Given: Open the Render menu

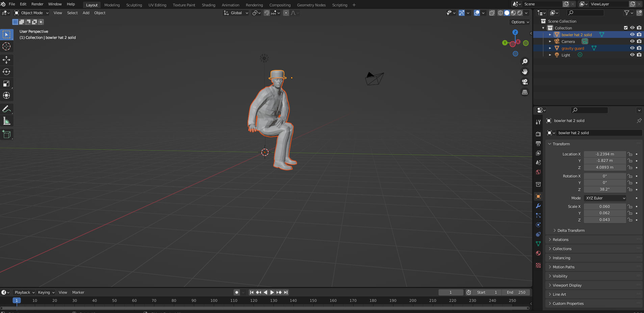Looking at the screenshot, I should 37,4.
